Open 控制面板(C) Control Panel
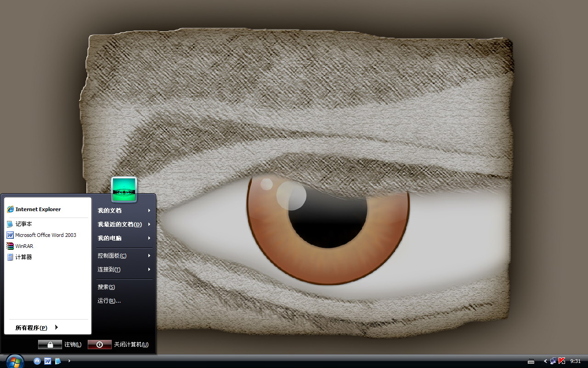This screenshot has height=368, width=588. coord(124,255)
